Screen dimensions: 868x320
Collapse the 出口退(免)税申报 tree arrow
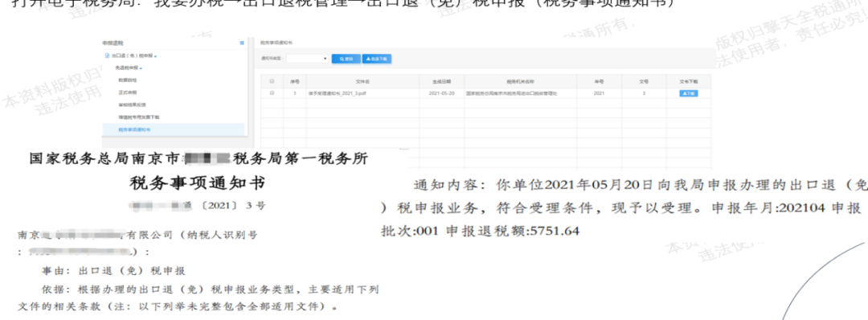coord(156,56)
